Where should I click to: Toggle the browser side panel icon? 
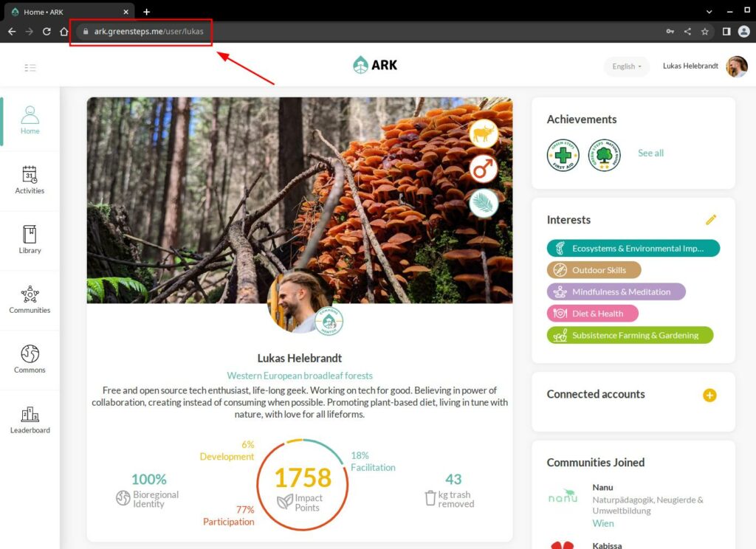[x=726, y=31]
